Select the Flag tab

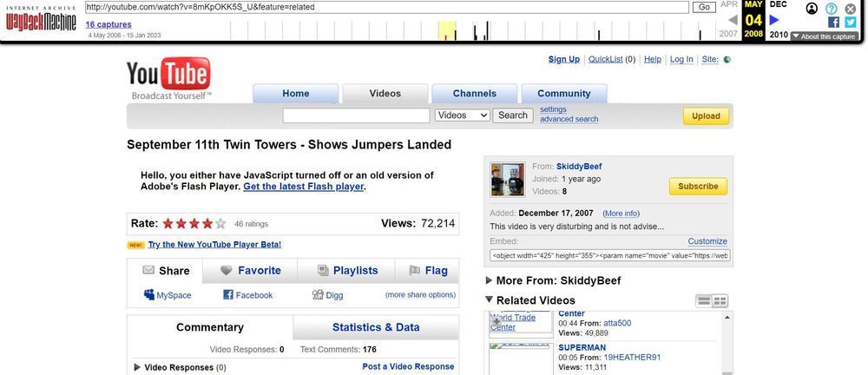click(427, 271)
